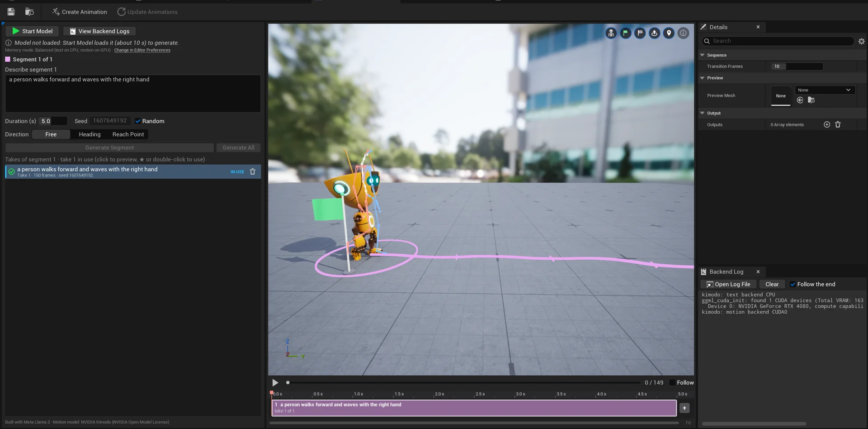Toggle the Random seed checkbox

pyautogui.click(x=138, y=121)
